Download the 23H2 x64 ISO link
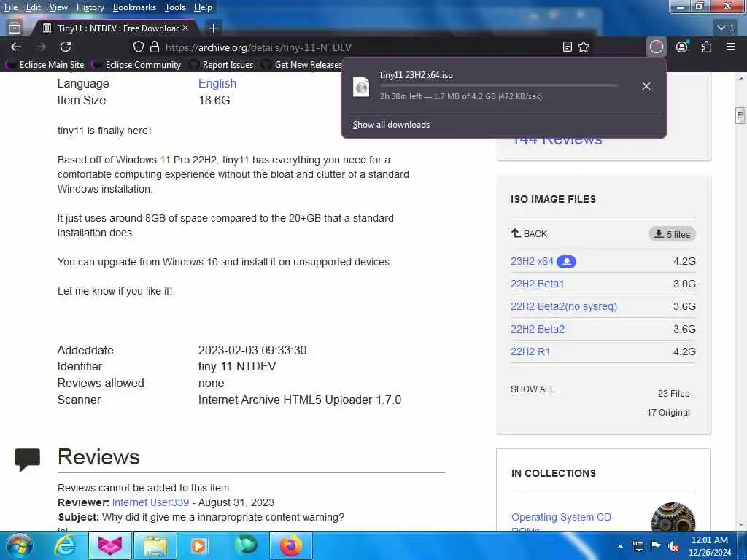 click(532, 261)
